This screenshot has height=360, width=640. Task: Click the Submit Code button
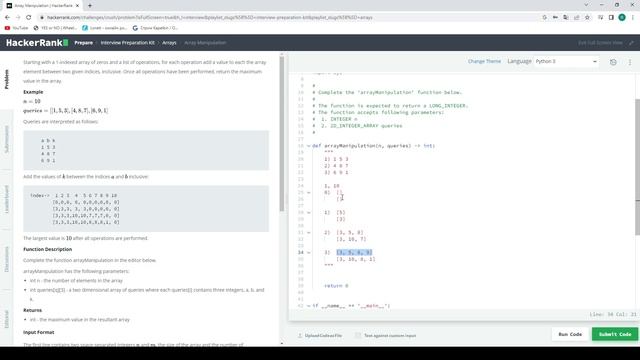tap(615, 334)
